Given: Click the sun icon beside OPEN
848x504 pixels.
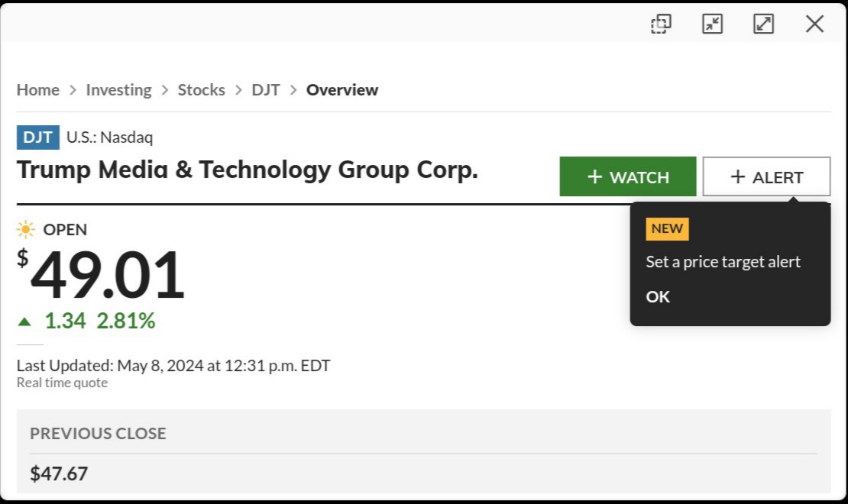Looking at the screenshot, I should click(25, 229).
